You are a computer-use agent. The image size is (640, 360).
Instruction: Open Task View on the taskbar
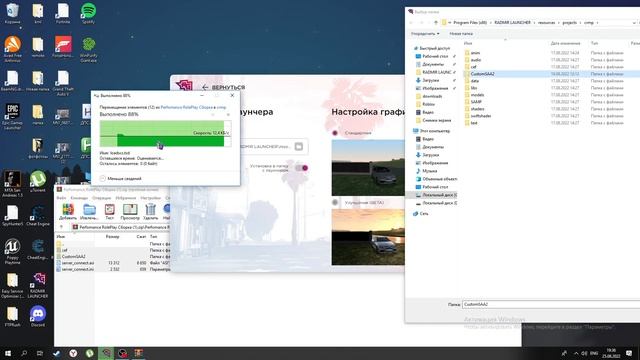40,353
